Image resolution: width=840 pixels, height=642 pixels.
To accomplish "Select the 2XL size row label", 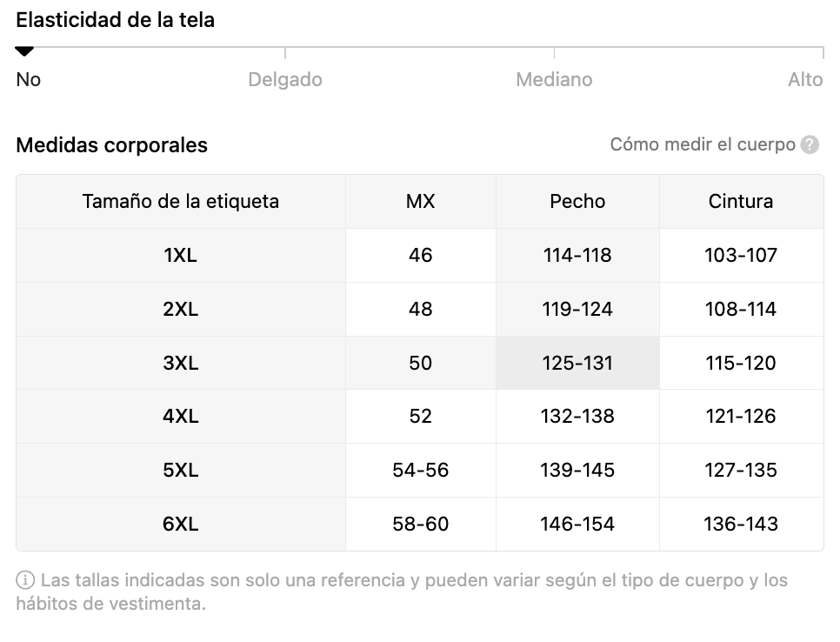I will [181, 309].
